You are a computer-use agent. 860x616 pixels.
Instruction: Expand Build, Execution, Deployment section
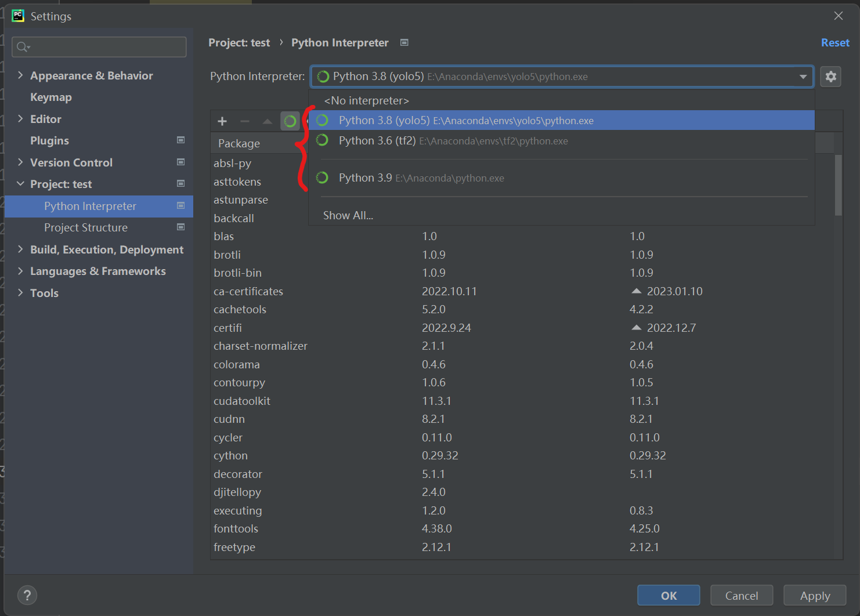click(20, 249)
